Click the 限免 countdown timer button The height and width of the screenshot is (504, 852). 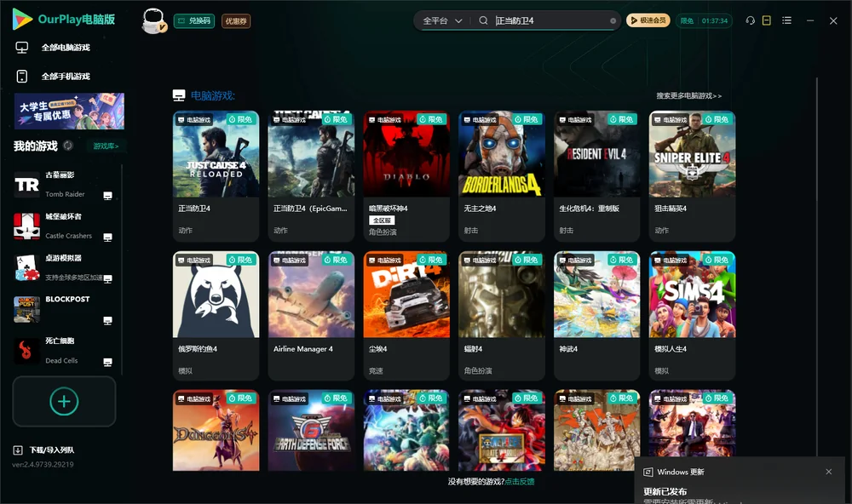point(704,20)
